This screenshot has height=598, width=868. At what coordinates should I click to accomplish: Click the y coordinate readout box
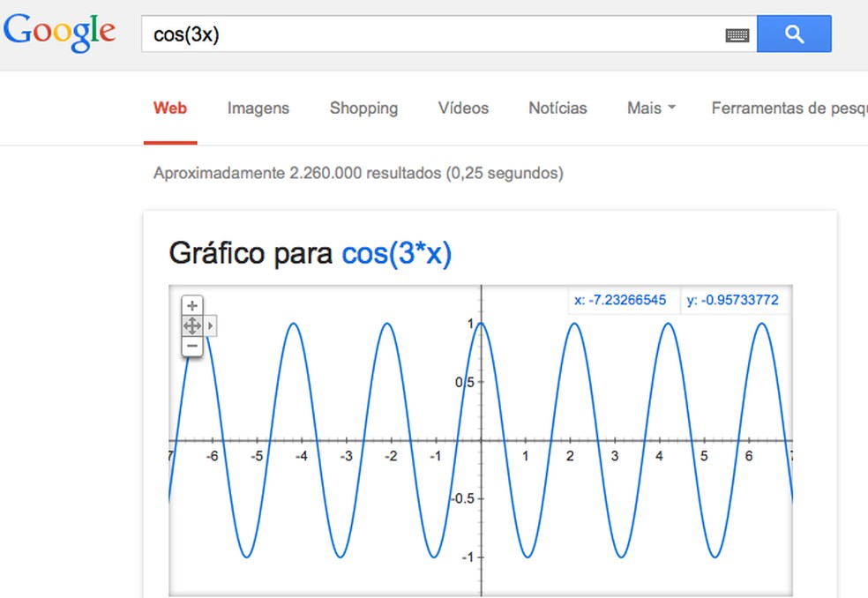(x=732, y=301)
